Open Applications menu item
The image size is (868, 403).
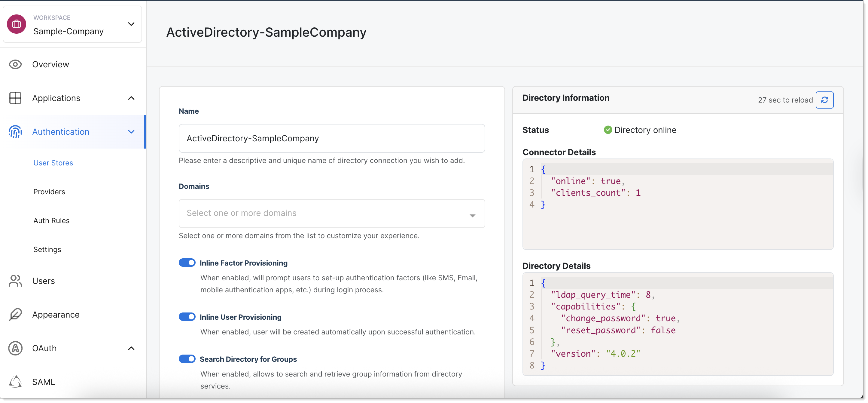56,98
